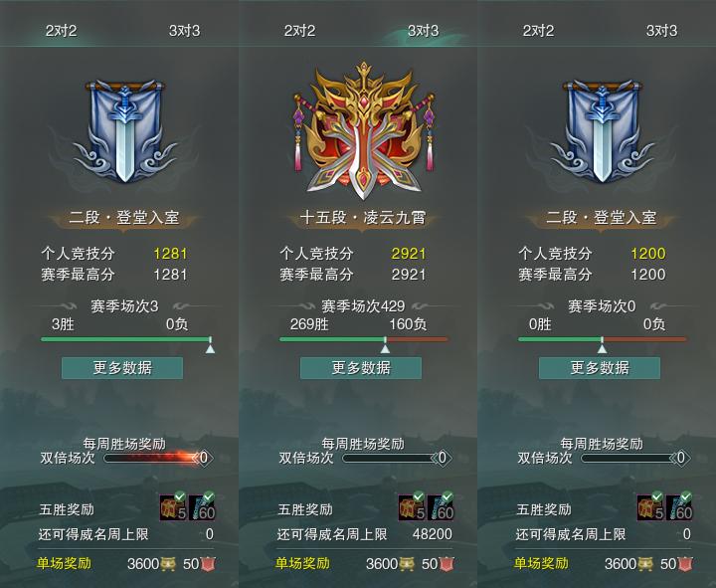This screenshot has height=588, width=716.
Task: Open 更多数据 in the right panel
Action: click(x=600, y=368)
